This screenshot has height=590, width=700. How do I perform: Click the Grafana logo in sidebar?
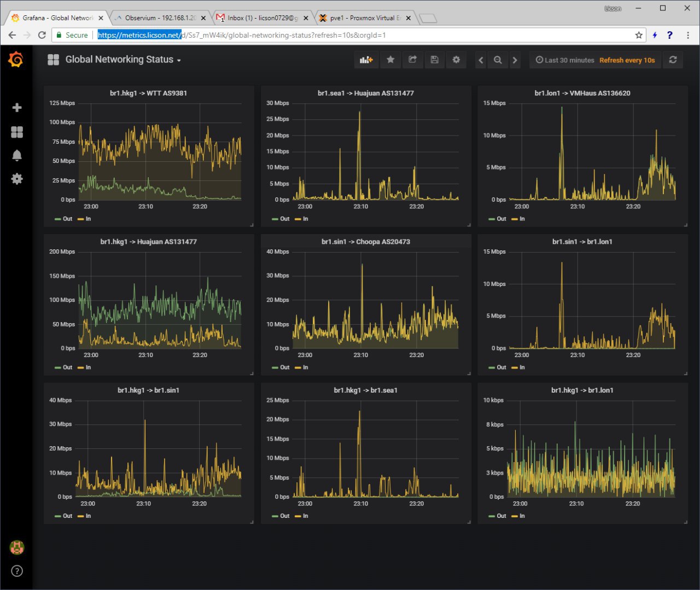pos(16,59)
